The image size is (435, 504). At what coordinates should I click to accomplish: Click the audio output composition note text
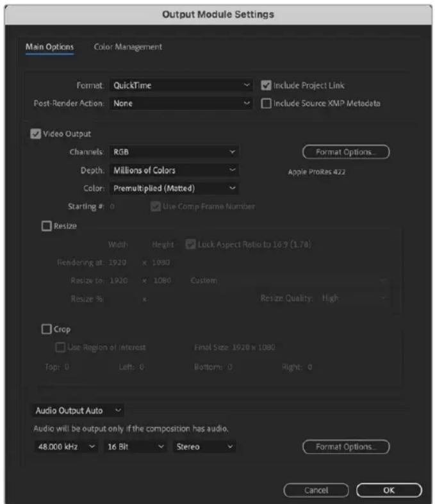[x=131, y=428]
